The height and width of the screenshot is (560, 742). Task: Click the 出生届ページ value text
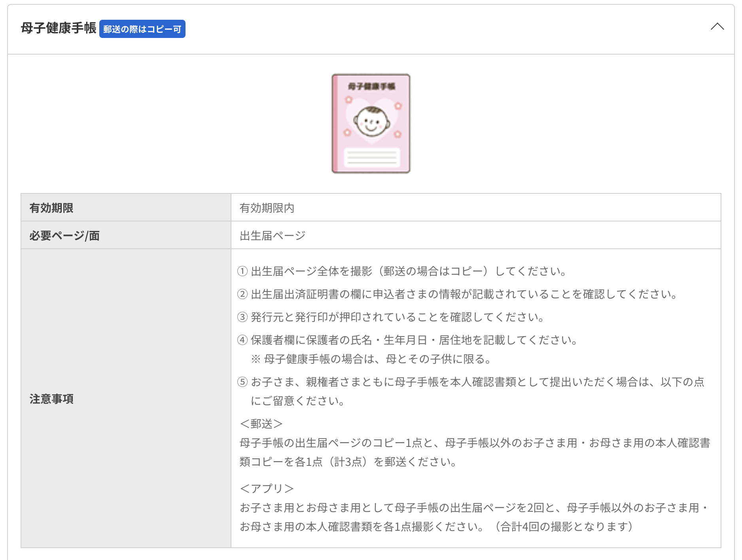pyautogui.click(x=273, y=236)
